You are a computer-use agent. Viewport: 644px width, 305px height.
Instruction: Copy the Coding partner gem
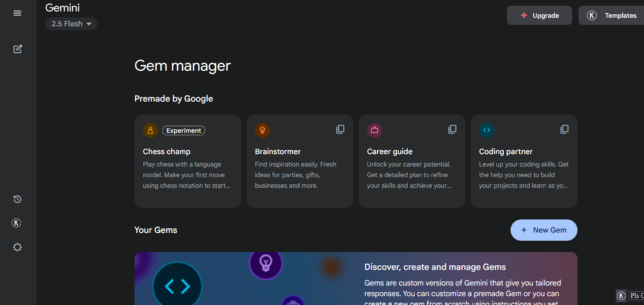pos(565,129)
